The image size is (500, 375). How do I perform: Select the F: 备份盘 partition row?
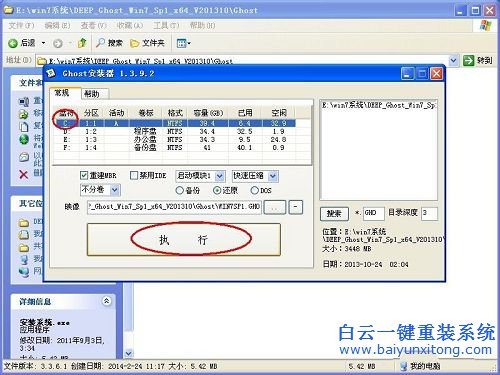[175, 147]
